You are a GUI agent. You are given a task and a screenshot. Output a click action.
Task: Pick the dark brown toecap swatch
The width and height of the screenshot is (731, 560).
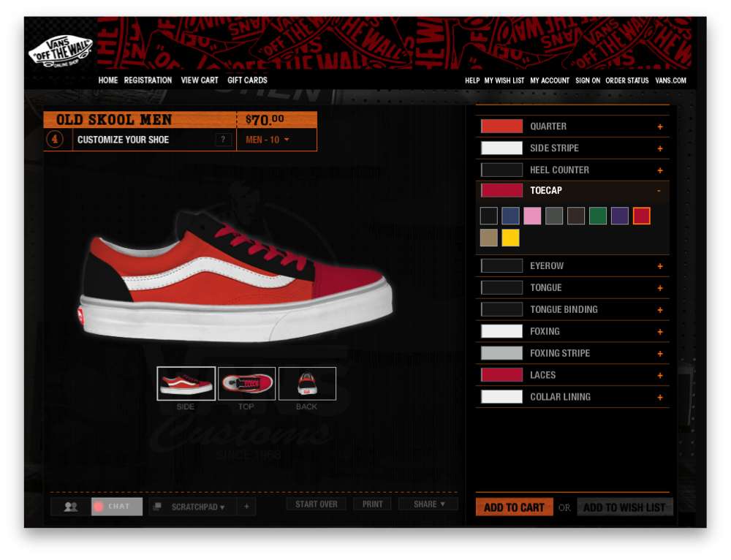pos(576,216)
